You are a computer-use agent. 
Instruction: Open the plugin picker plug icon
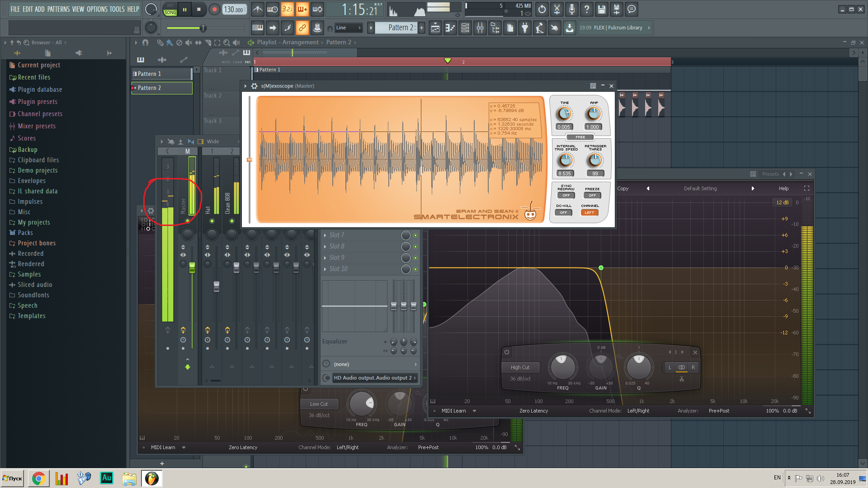click(x=524, y=28)
